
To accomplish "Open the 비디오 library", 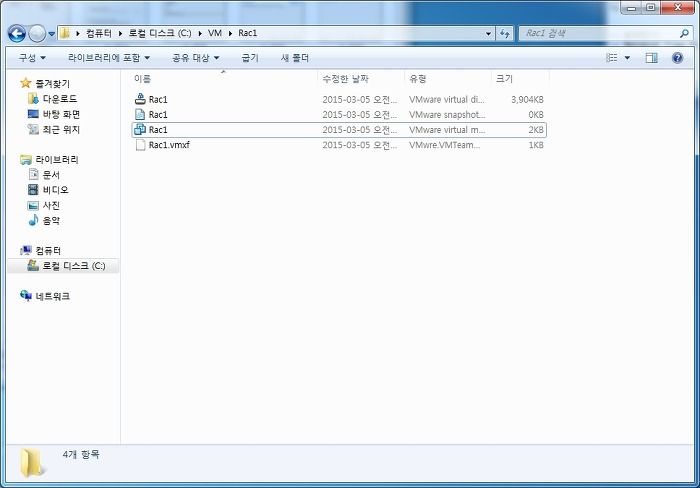I will click(x=55, y=190).
